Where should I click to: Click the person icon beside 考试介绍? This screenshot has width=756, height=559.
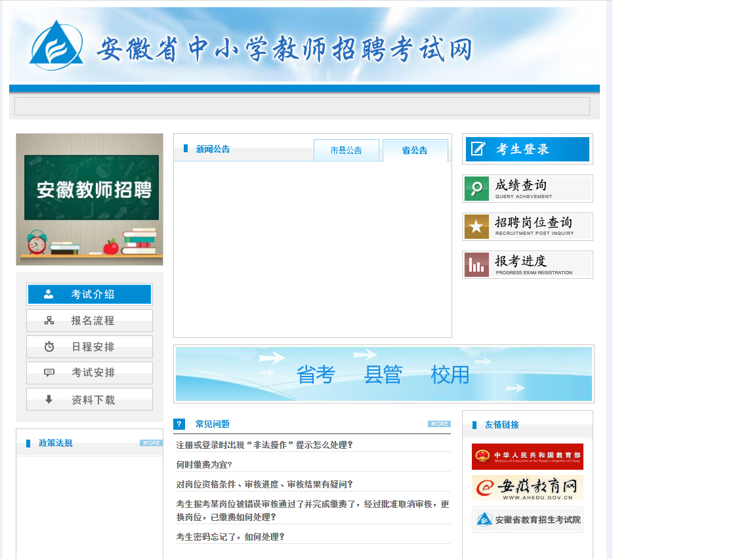point(49,295)
